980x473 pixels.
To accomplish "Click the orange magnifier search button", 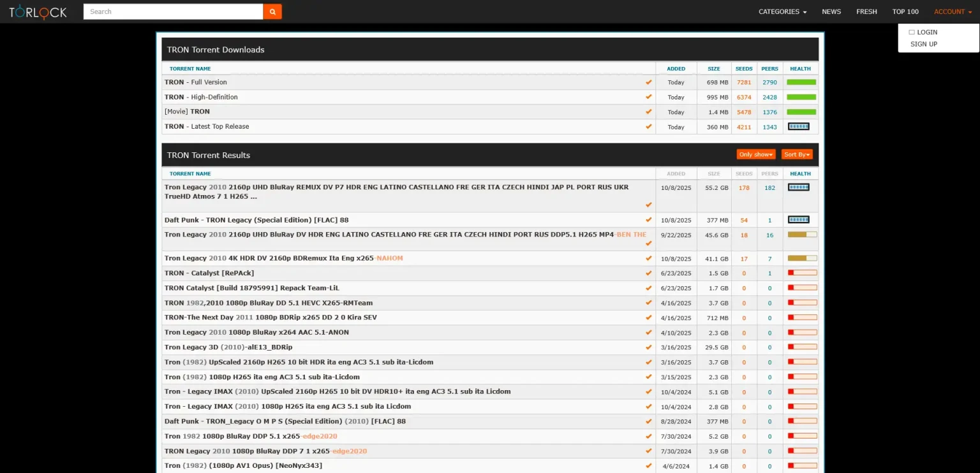I will pyautogui.click(x=272, y=11).
